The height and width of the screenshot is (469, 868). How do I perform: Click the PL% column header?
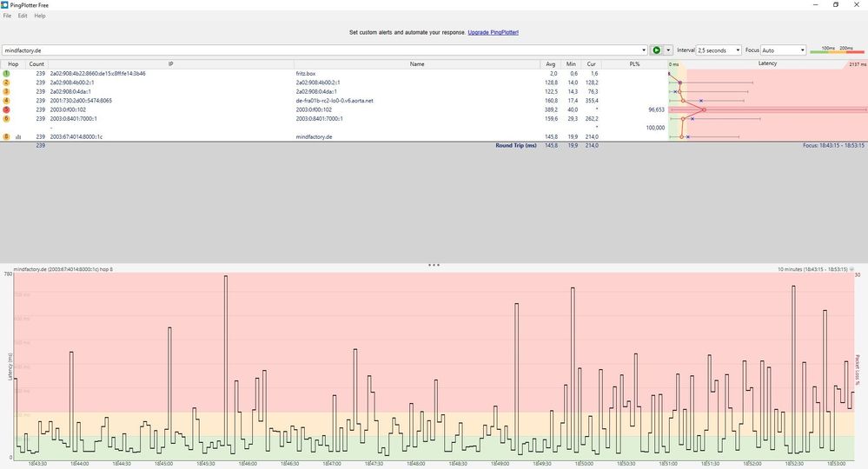pos(634,64)
